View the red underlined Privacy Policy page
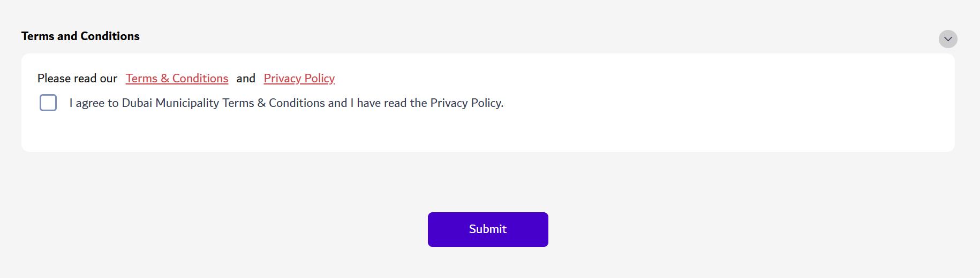This screenshot has width=980, height=278. point(299,79)
